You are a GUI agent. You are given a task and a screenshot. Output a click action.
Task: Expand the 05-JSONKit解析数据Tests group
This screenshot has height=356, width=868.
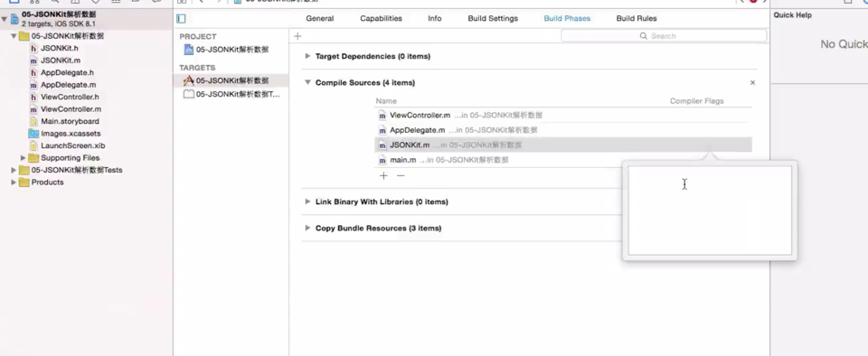point(14,170)
